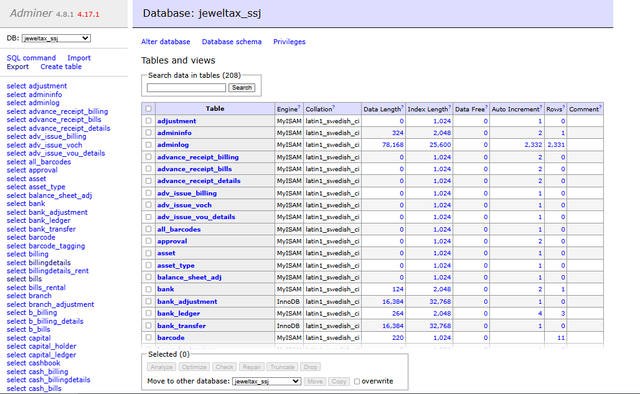Open the bank_adjustment table link
This screenshot has height=394, width=640.
pyautogui.click(x=187, y=302)
